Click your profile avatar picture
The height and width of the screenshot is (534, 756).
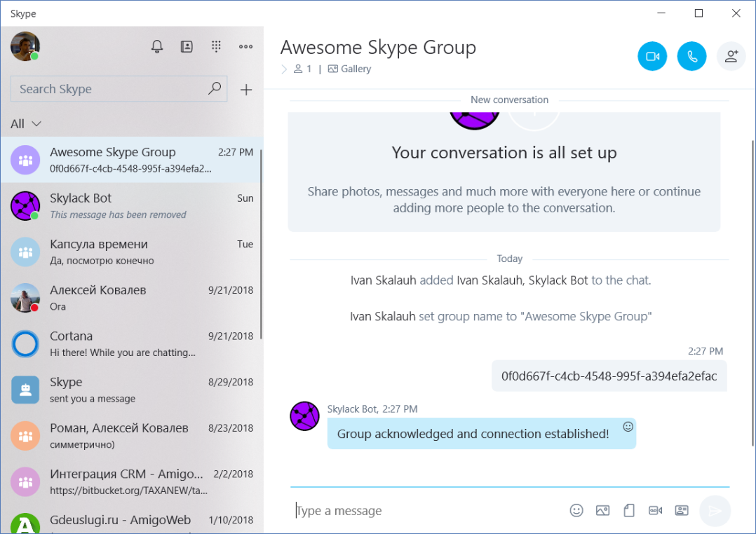pyautogui.click(x=25, y=46)
